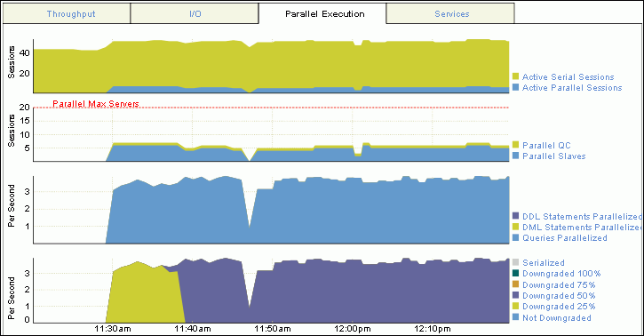
Task: Click the 12:10pm time axis label
Action: [433, 329]
